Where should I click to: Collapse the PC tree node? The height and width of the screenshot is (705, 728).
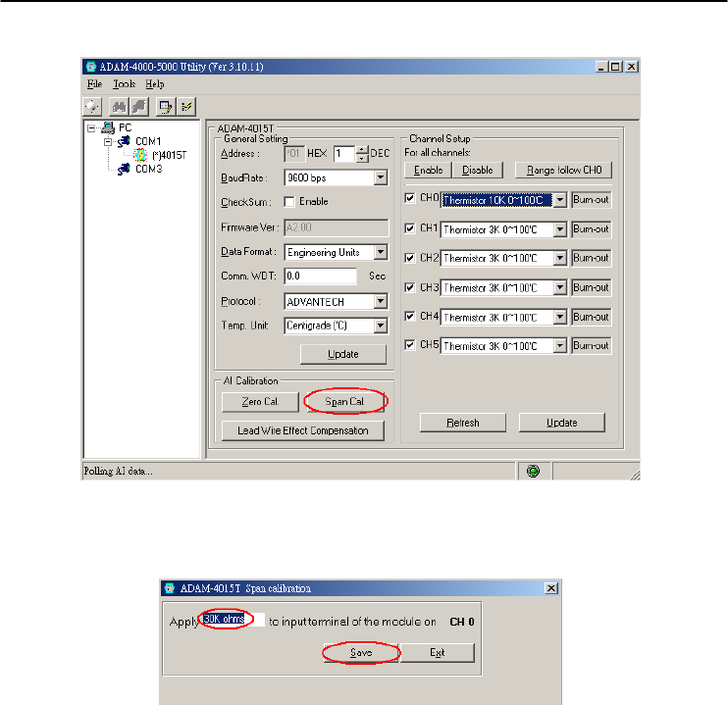point(91,128)
